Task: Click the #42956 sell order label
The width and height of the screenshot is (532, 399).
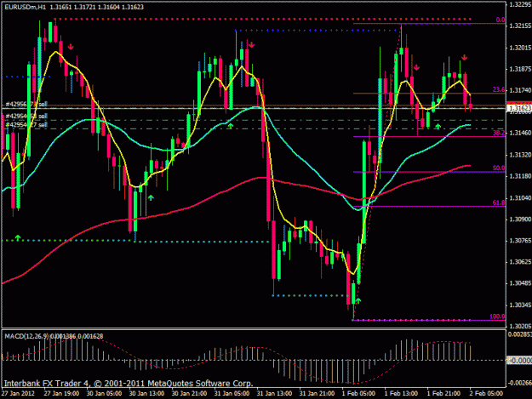Action: (x=26, y=104)
